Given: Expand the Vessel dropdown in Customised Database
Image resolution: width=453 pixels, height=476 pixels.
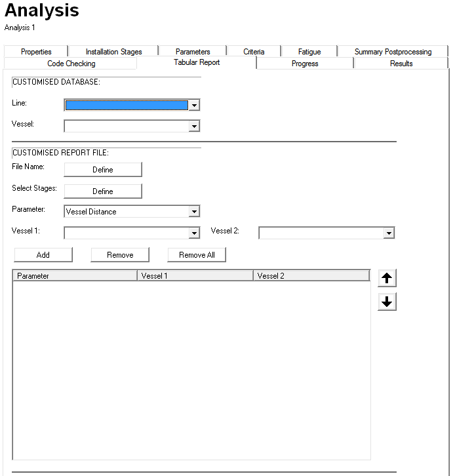Looking at the screenshot, I should pos(194,127).
